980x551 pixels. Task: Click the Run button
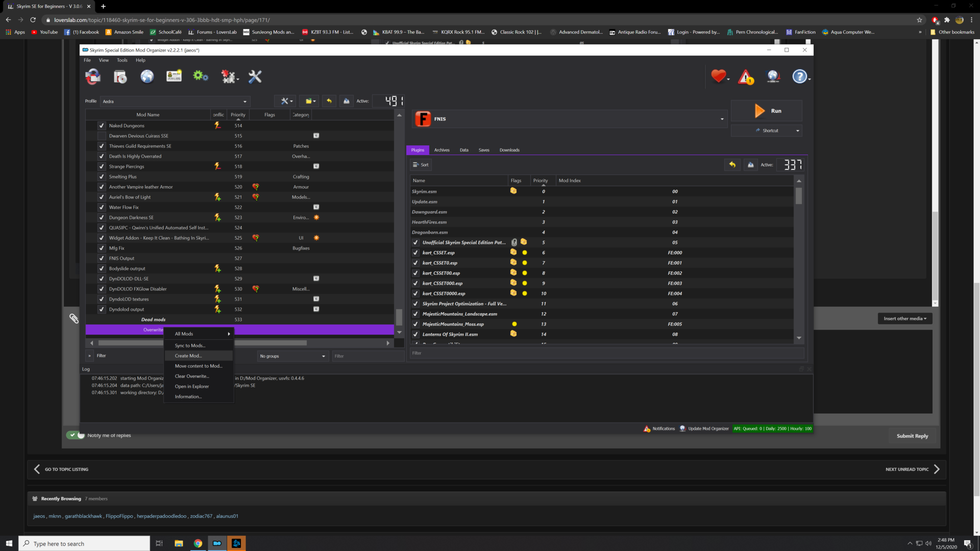tap(767, 111)
